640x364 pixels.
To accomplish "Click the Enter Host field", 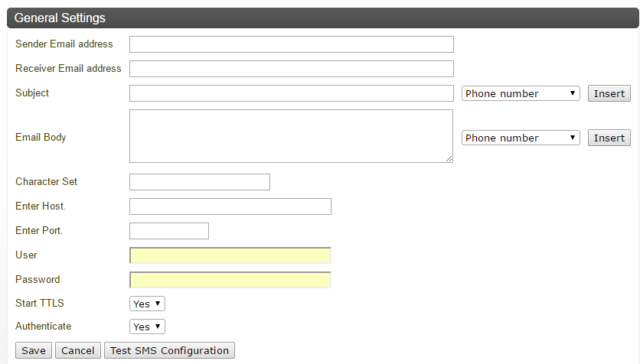I will [230, 206].
